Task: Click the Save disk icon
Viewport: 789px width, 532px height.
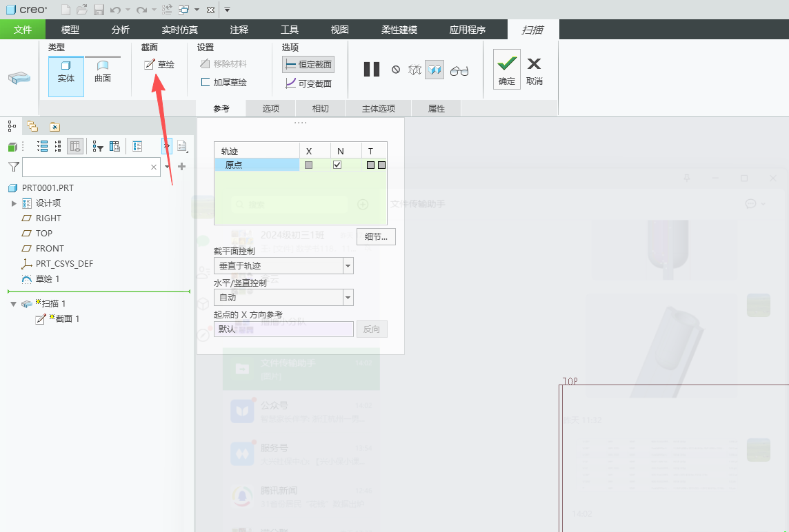Action: click(x=99, y=10)
